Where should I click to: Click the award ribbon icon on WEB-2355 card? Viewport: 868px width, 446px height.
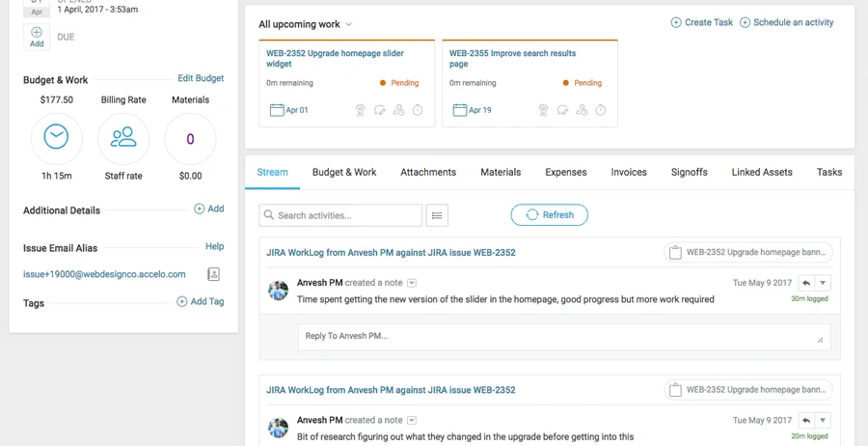tap(543, 110)
